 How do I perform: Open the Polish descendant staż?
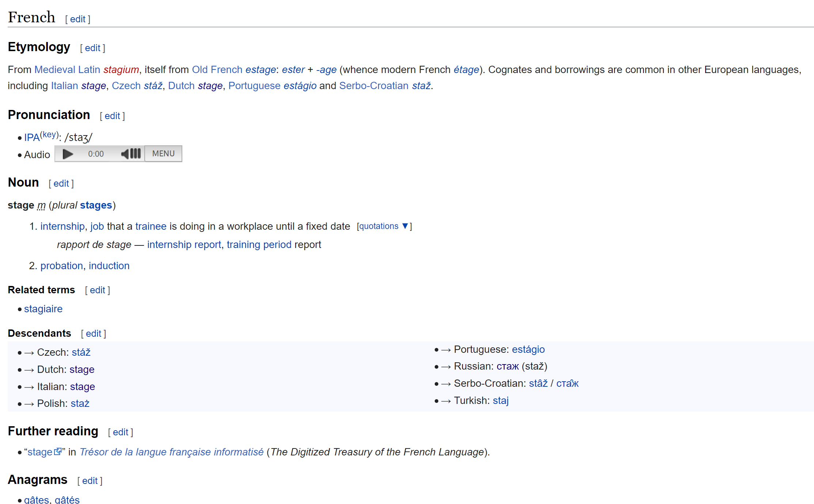tap(80, 404)
